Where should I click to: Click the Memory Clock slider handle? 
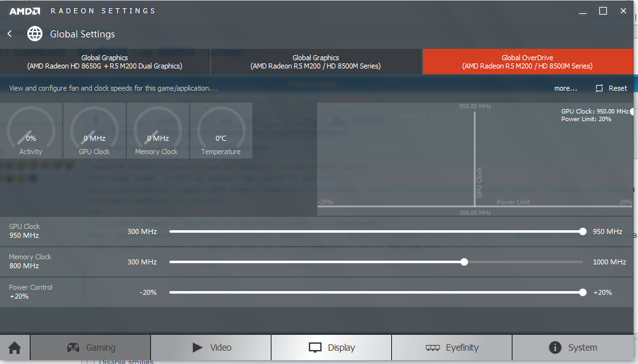point(464,262)
